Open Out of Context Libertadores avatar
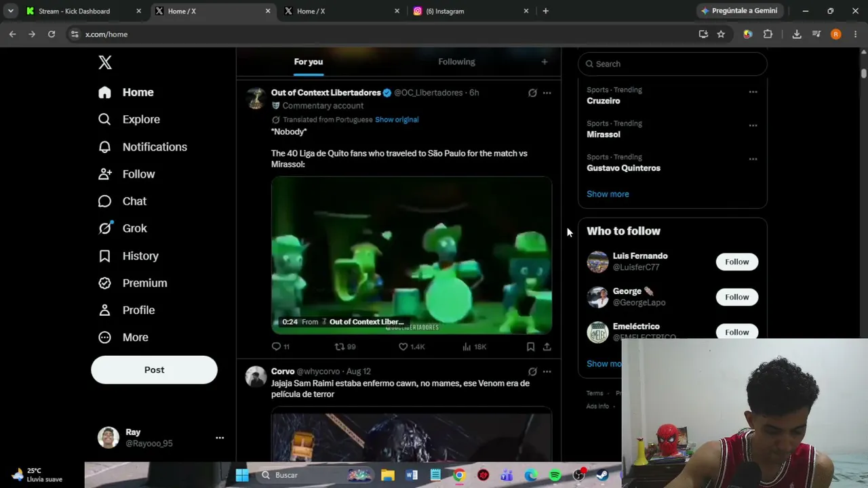This screenshot has height=488, width=868. coord(256,98)
